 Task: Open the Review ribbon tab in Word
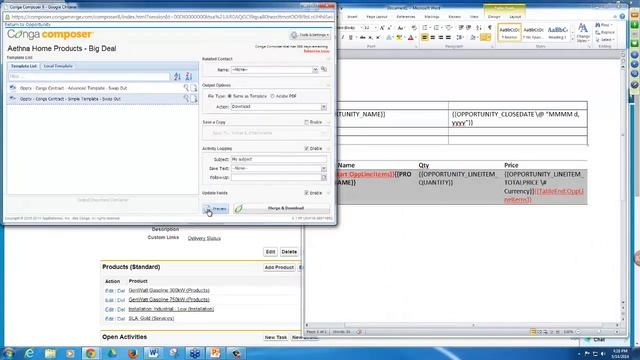point(454,17)
